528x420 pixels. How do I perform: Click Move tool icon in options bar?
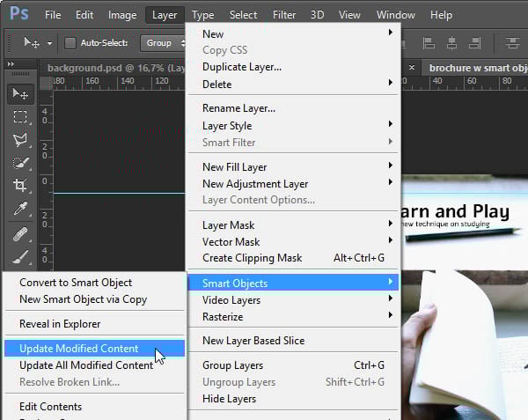(x=32, y=43)
